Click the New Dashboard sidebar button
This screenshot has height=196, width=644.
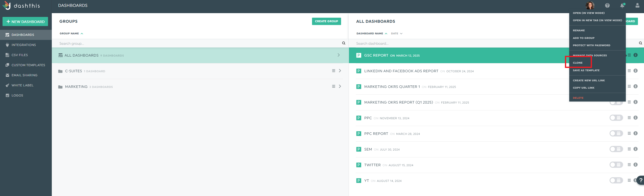pos(25,21)
